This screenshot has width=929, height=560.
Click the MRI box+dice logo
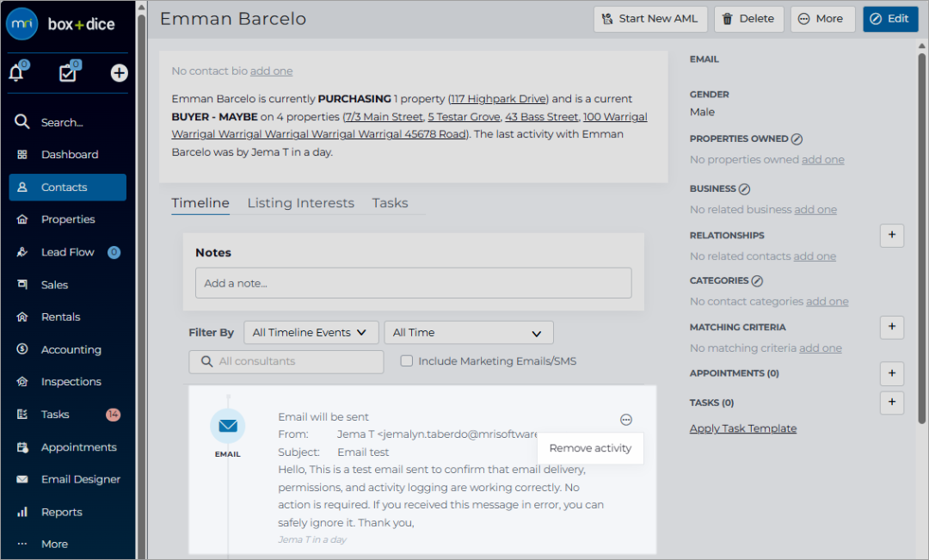tap(60, 24)
